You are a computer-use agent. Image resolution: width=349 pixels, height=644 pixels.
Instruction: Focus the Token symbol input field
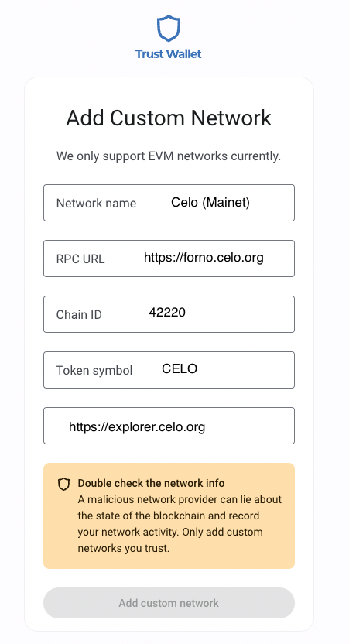click(x=169, y=370)
